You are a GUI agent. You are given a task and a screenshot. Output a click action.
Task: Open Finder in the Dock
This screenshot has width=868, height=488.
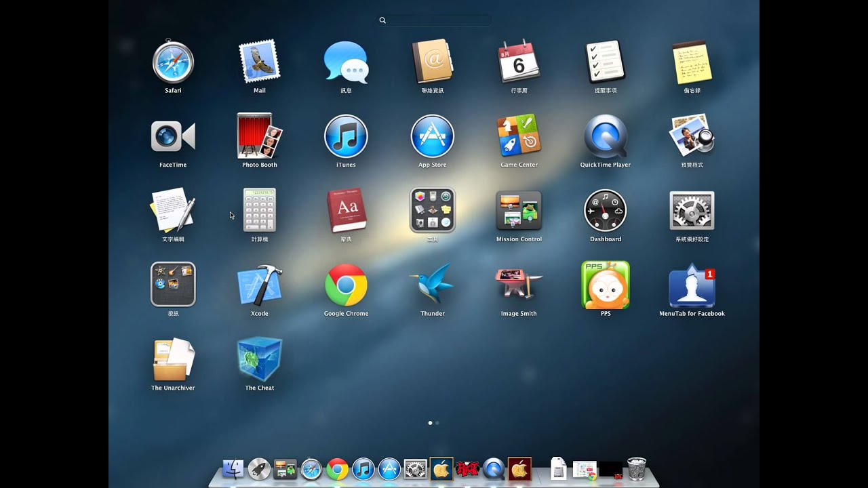tap(233, 468)
